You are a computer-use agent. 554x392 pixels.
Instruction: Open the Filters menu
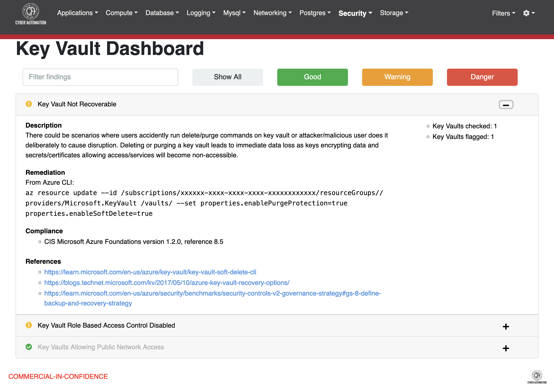point(504,13)
